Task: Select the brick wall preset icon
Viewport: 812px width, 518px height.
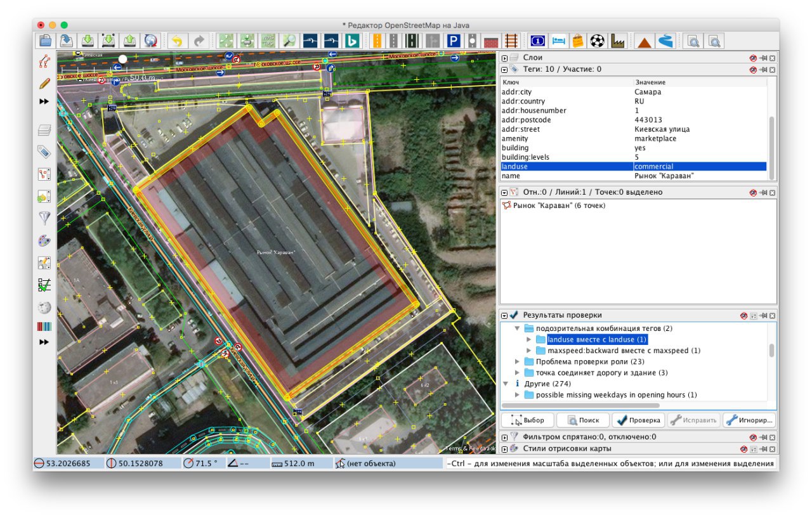Action: click(x=491, y=41)
